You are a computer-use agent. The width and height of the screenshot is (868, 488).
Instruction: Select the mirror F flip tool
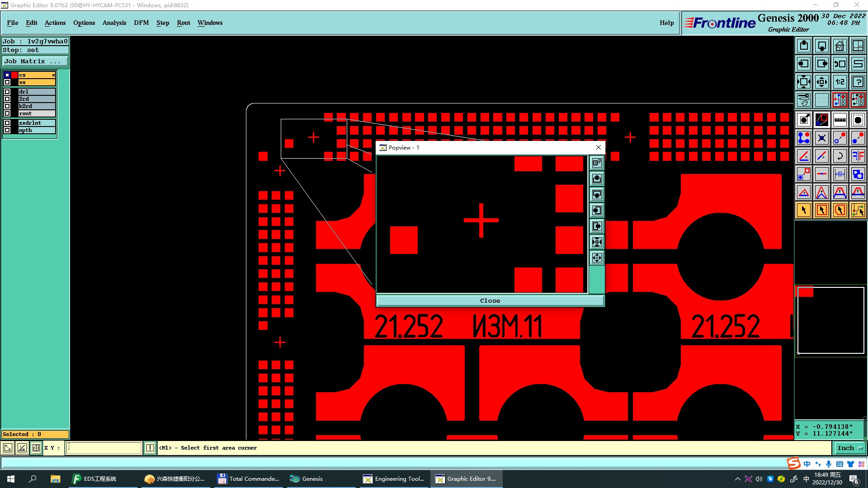coord(858,156)
